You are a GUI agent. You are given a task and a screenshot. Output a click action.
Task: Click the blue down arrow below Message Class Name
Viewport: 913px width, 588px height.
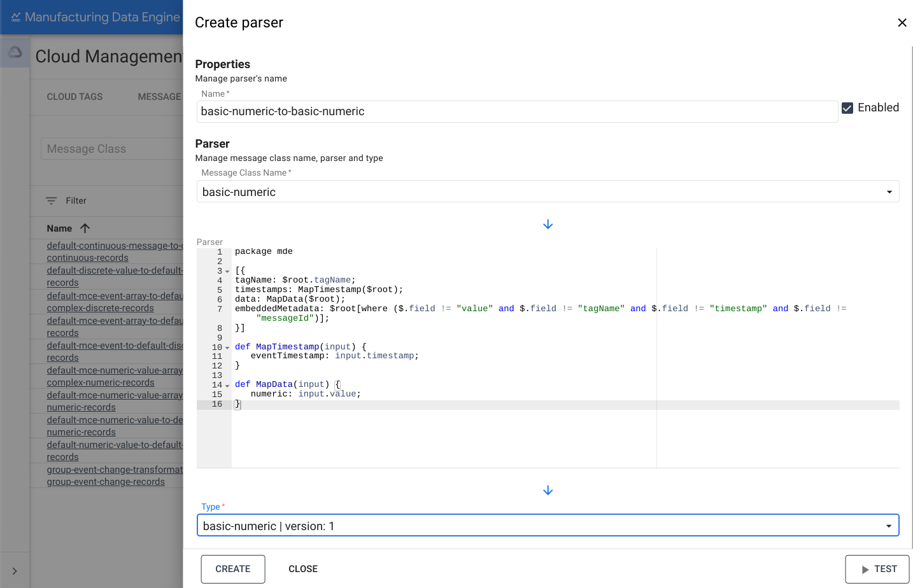(548, 224)
